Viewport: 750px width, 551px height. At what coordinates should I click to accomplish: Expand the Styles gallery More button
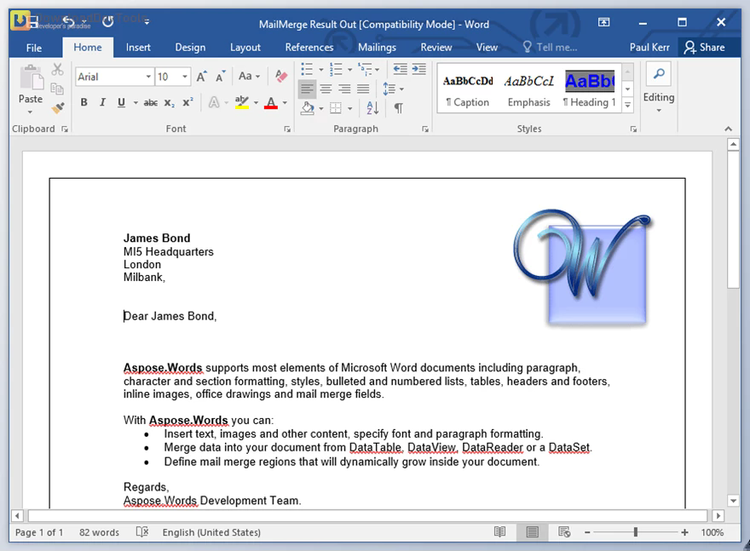click(x=628, y=105)
